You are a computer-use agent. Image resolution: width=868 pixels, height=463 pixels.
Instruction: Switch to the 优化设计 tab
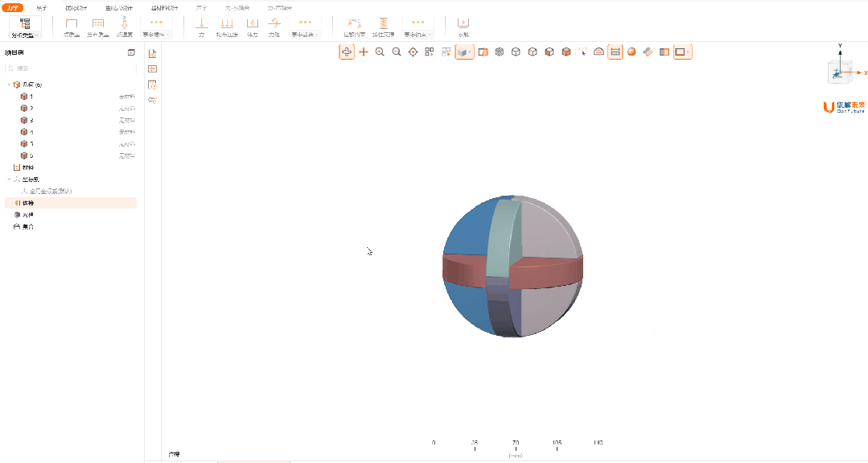pyautogui.click(x=76, y=8)
